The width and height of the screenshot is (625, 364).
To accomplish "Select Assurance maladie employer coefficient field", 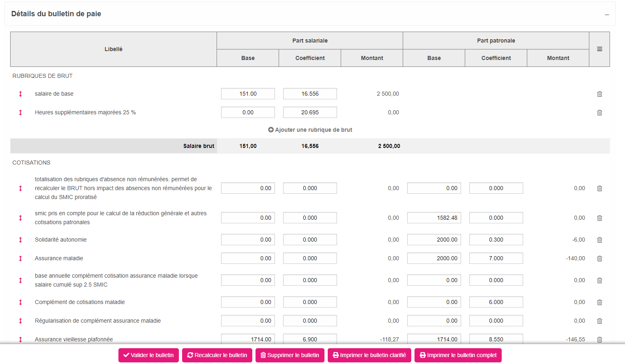I will (x=496, y=258).
